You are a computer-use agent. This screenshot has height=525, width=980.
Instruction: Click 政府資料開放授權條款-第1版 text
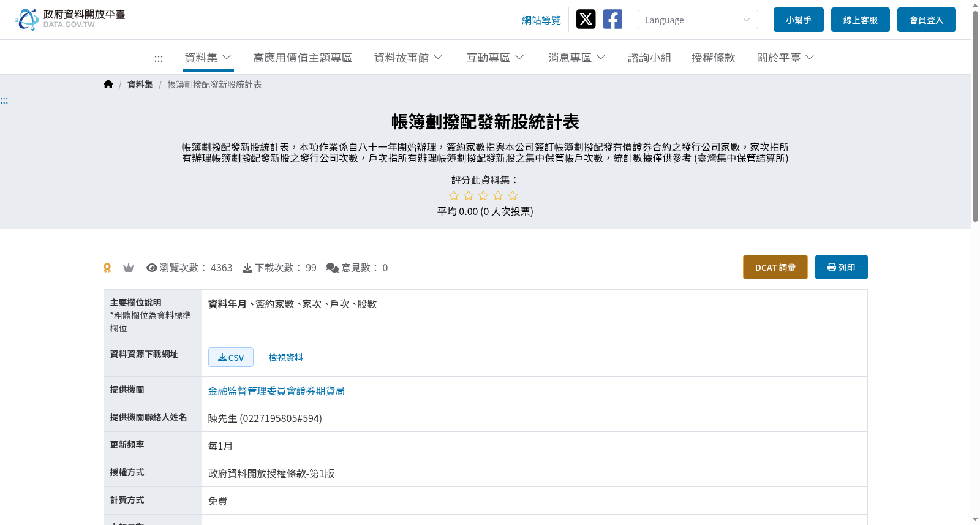pyautogui.click(x=271, y=474)
